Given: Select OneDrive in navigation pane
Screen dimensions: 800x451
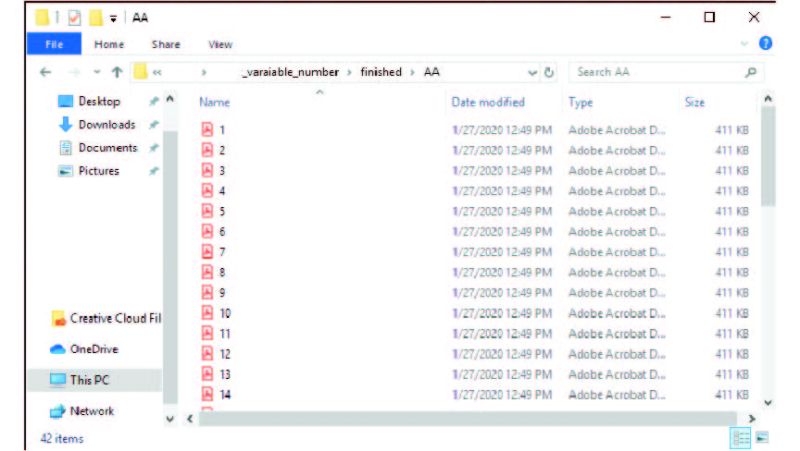Looking at the screenshot, I should tap(84, 349).
